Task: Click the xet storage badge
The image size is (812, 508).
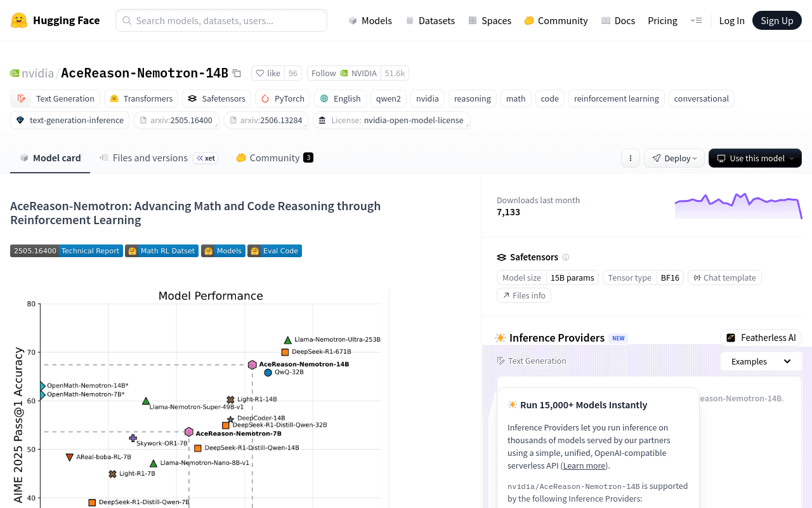Action: pyautogui.click(x=206, y=158)
